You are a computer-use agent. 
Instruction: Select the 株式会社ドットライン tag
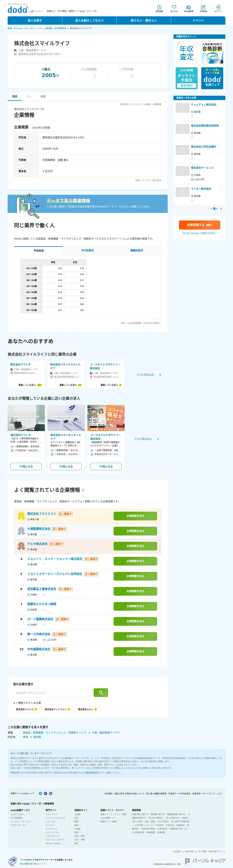[x=57, y=709]
